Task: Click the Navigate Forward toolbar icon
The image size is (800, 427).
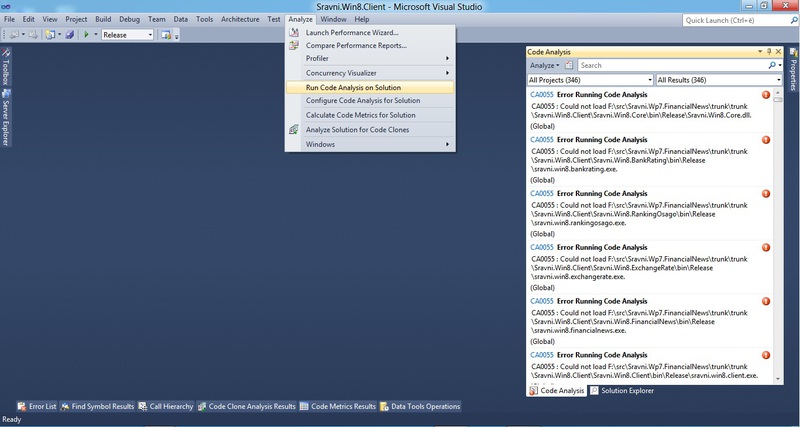Action: coord(33,35)
